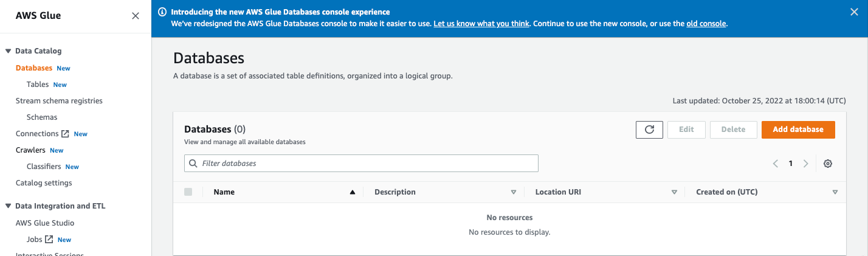Refresh the databases list
Image resolution: width=868 pixels, height=256 pixels.
pyautogui.click(x=649, y=130)
